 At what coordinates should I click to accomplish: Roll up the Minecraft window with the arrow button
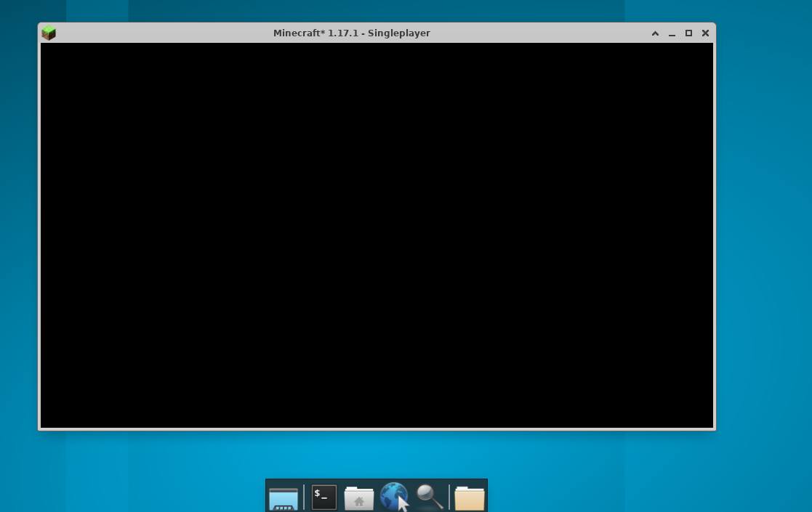click(655, 33)
